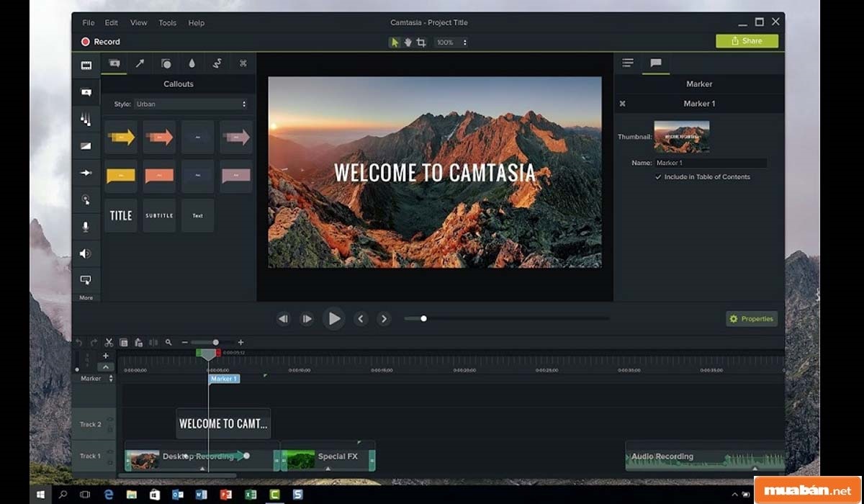The width and height of the screenshot is (864, 504).
Task: Toggle Include in Table of Contents checkbox
Action: (658, 177)
